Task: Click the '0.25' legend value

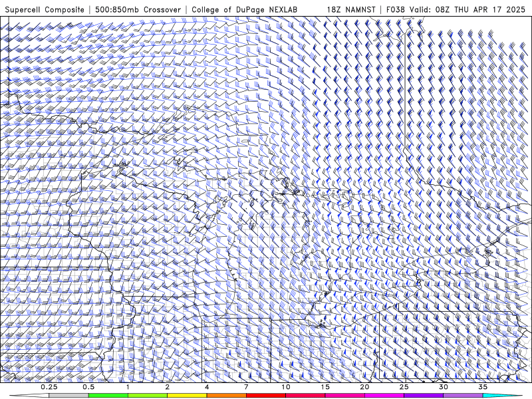Action: pyautogui.click(x=49, y=387)
